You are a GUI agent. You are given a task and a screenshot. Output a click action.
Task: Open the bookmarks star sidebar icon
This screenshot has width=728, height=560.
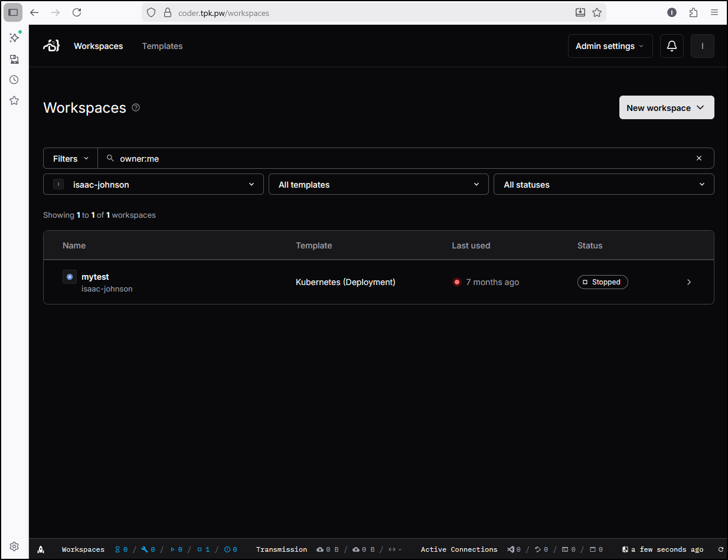14,100
